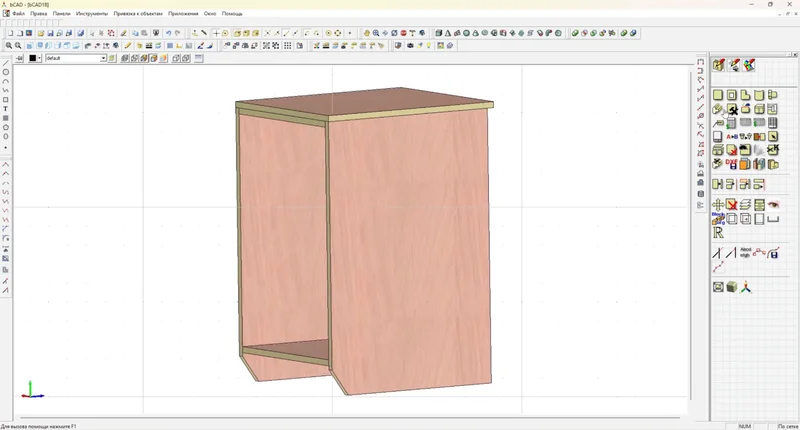Image resolution: width=800 pixels, height=430 pixels.
Task: Toggle the highlighted shaded view mode button
Action: click(x=154, y=58)
